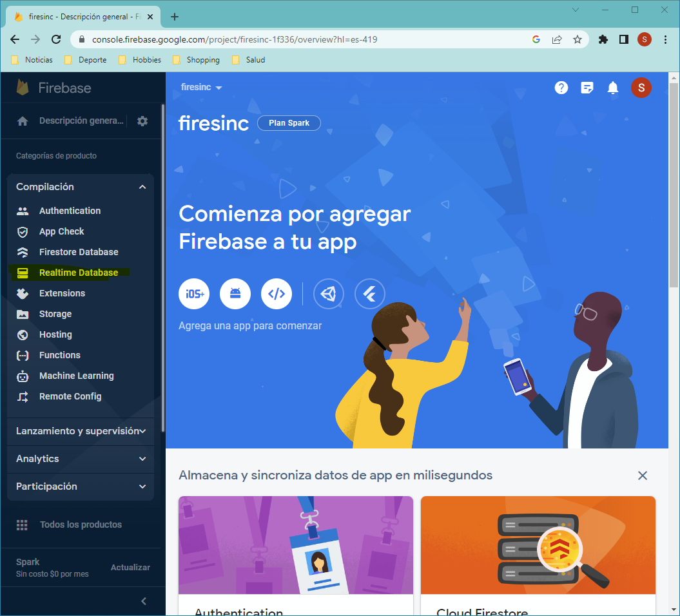
Task: Click the Google icon in address bar
Action: (x=536, y=40)
